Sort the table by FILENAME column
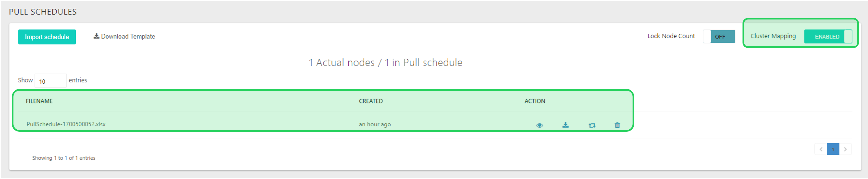This screenshot has height=179, width=868. coord(39,101)
